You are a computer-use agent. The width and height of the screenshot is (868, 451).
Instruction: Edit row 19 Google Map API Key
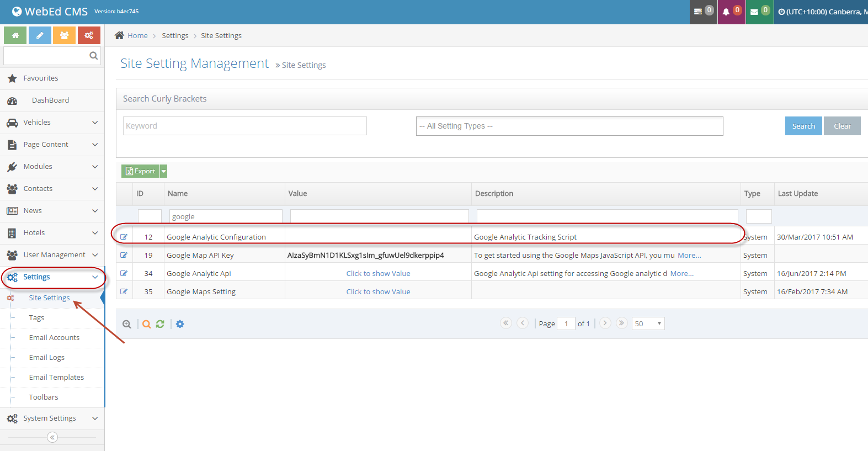[x=124, y=255]
